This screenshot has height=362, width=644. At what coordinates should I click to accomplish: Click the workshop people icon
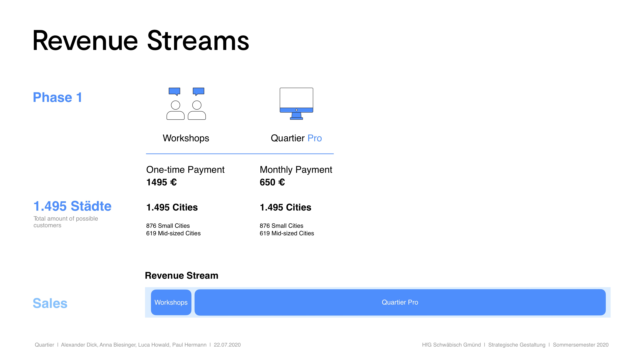186,104
